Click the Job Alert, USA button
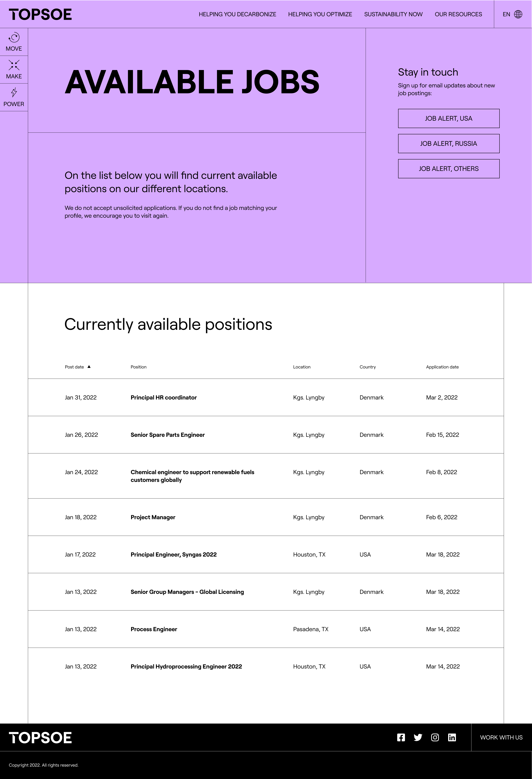 click(x=449, y=118)
